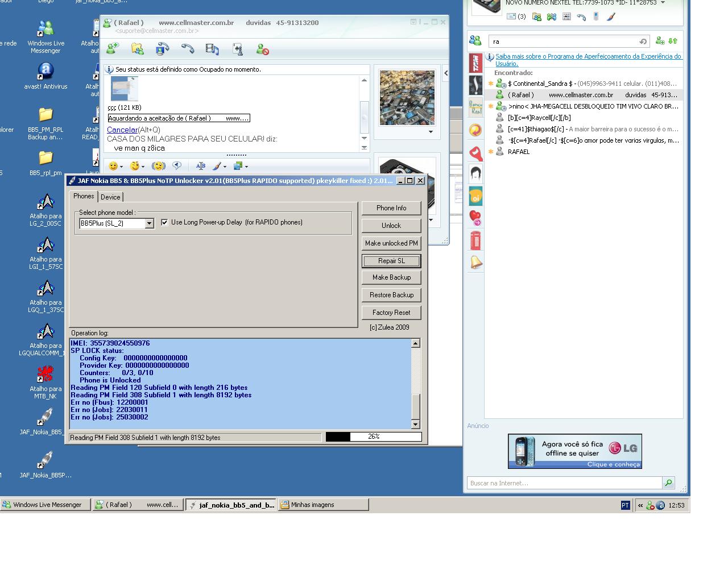Open Minhas imagens taskbar button
This screenshot has height=582, width=728.
[x=323, y=505]
